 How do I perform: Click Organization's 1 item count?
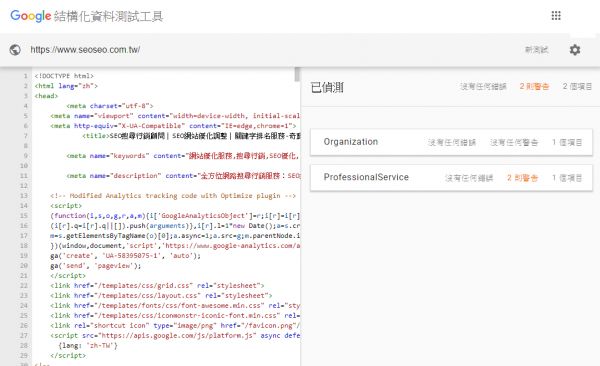point(567,142)
